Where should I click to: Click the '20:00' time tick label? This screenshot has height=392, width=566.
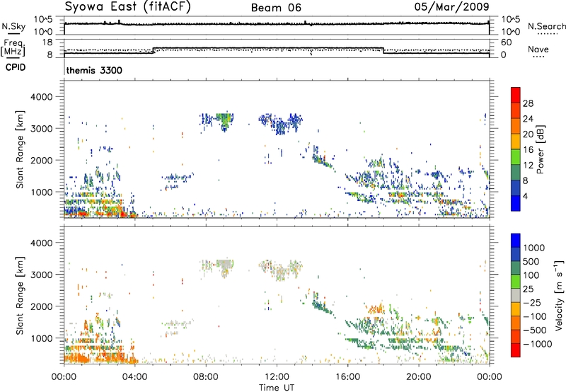click(418, 377)
